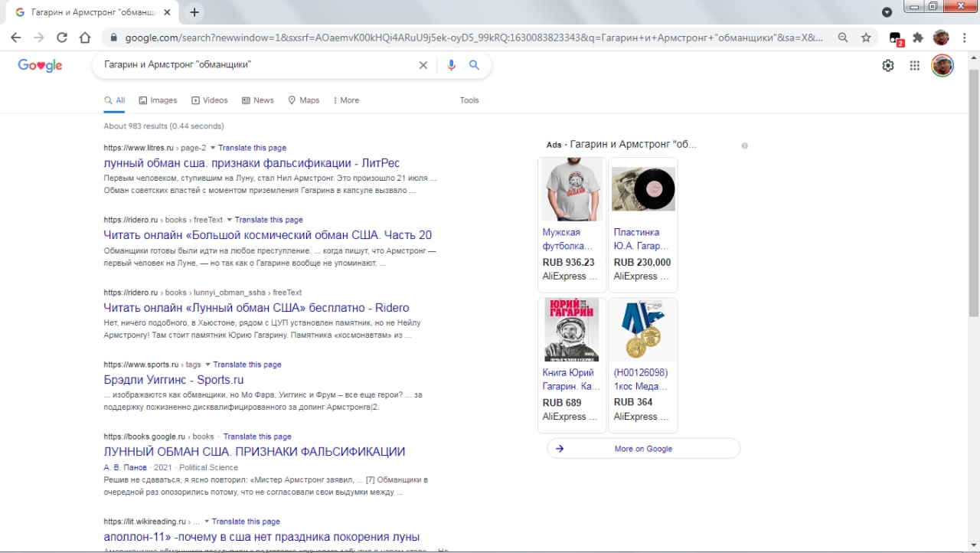Click the Пластинка Ю.А. Гагарин vinyl ad image
This screenshot has width=980, height=553.
pyautogui.click(x=643, y=189)
